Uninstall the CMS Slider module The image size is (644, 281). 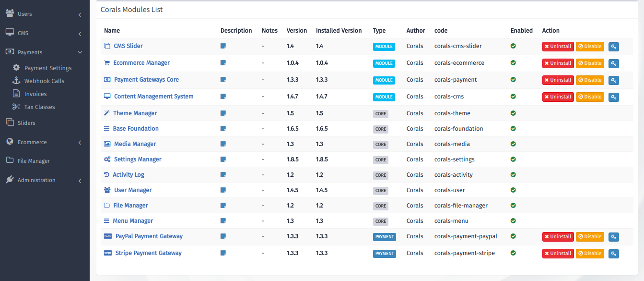(x=558, y=47)
